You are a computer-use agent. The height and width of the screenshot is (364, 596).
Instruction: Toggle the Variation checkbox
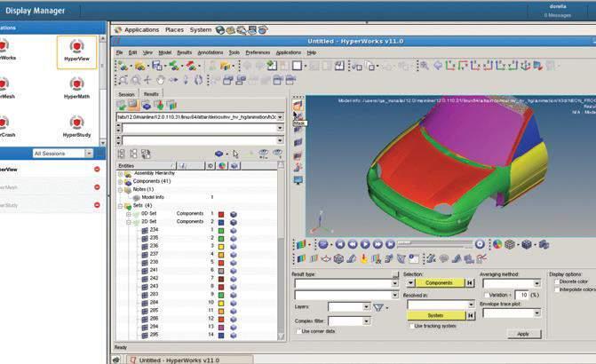click(x=486, y=295)
